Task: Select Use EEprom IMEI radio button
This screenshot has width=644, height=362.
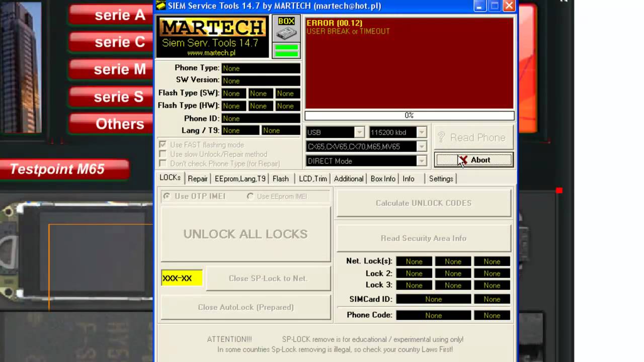Action: (250, 196)
